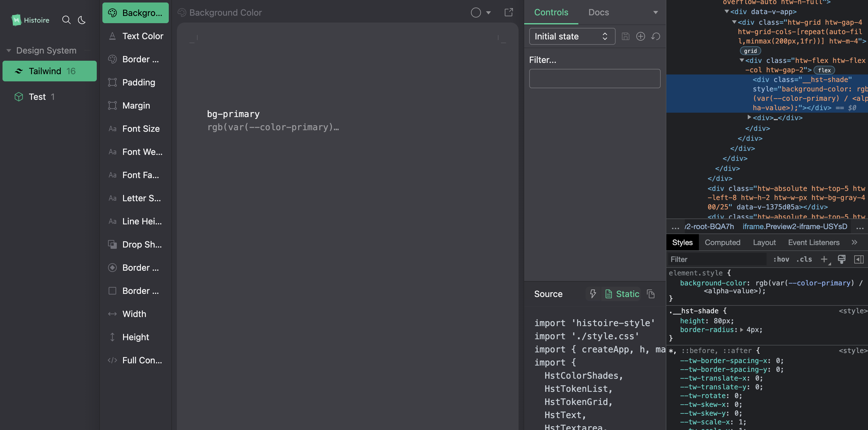Save the current variant state
The width and height of the screenshot is (868, 430).
point(626,36)
